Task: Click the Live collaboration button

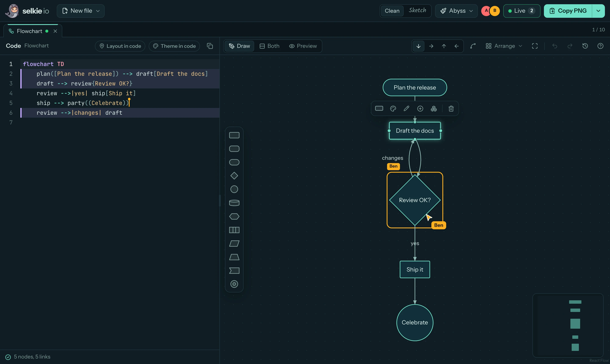Action: (522, 11)
